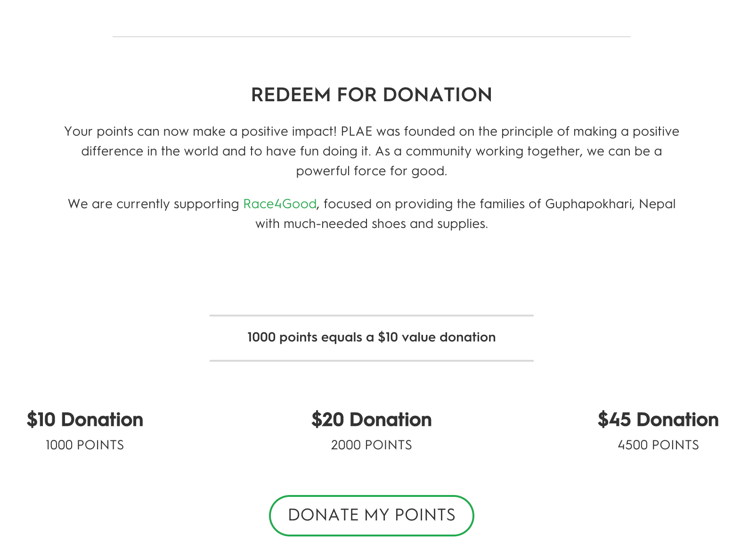749x560 pixels.
Task: Click the top divider line
Action: coord(372,34)
